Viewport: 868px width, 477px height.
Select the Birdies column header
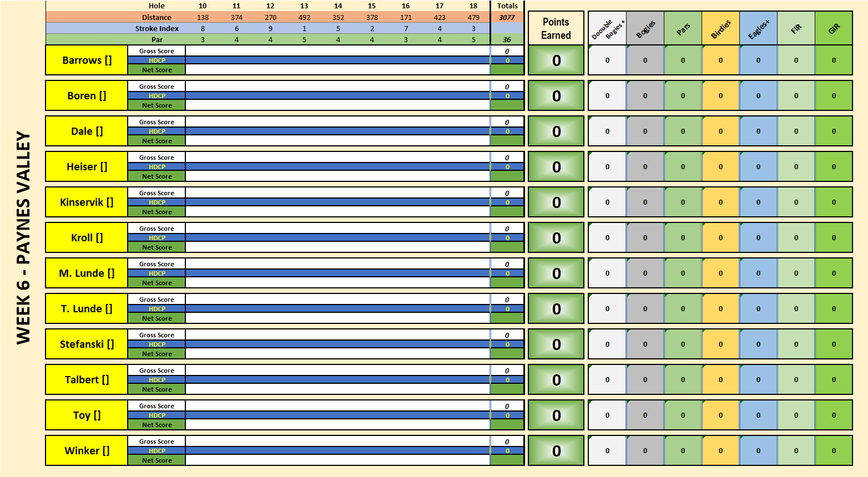(720, 28)
